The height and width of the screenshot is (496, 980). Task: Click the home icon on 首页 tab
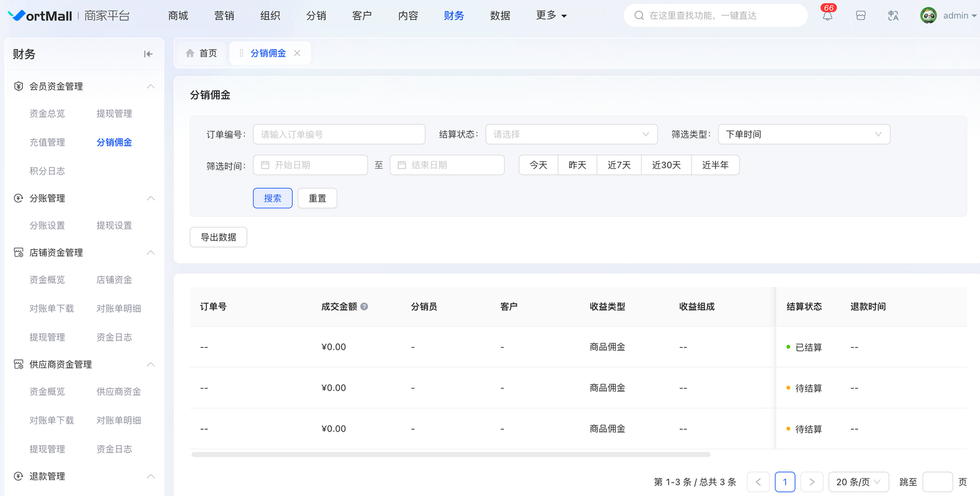[190, 53]
